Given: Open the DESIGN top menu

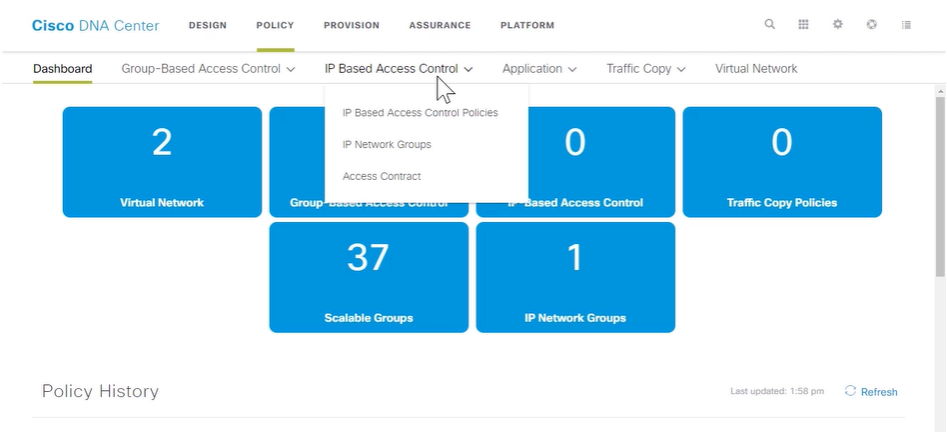Looking at the screenshot, I should pyautogui.click(x=208, y=25).
